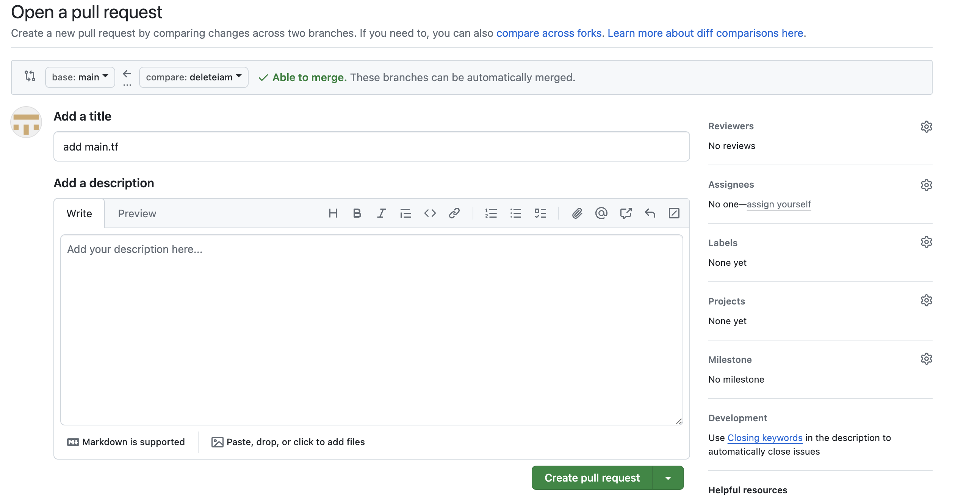Insert a code snippet with code icon
980x499 pixels.
[x=430, y=213]
